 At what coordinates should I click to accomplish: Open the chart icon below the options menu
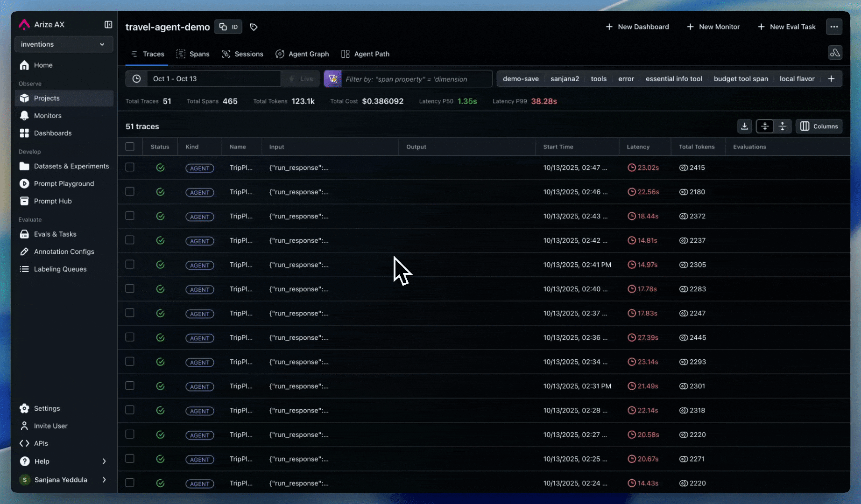pos(835,53)
